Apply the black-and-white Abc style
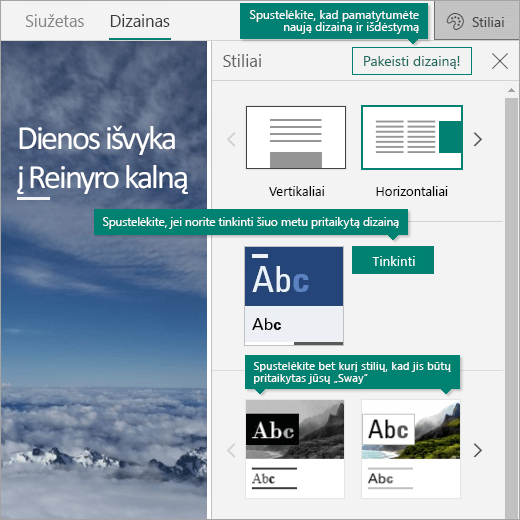520x520 pixels. [x=295, y=449]
